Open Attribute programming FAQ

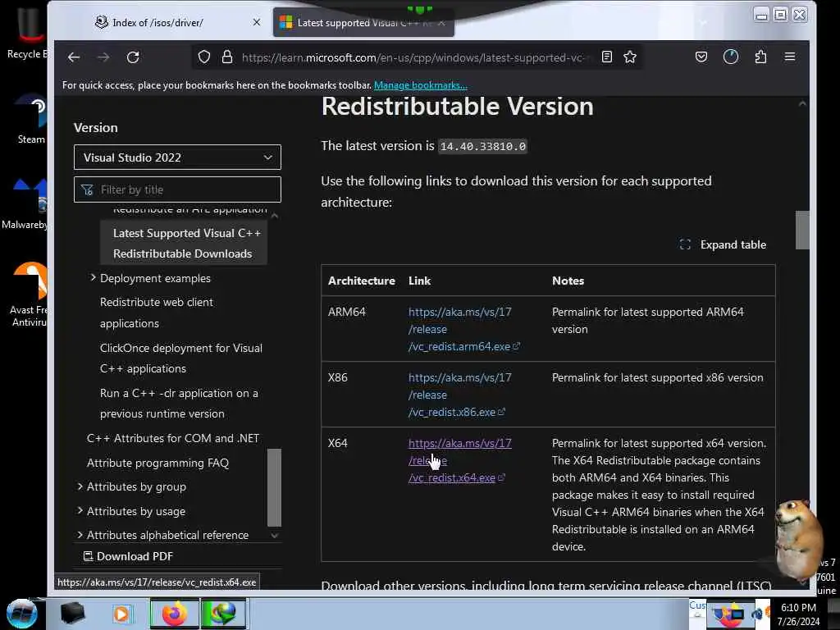point(157,463)
